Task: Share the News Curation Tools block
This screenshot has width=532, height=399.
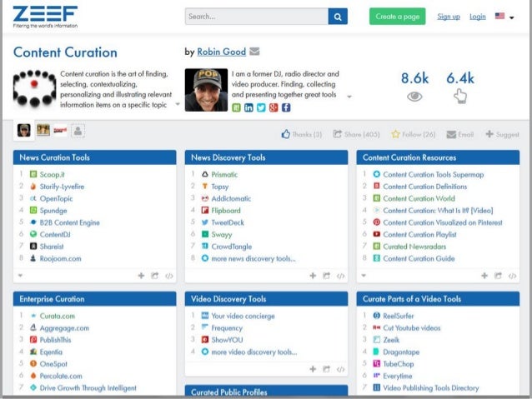Action: (155, 276)
